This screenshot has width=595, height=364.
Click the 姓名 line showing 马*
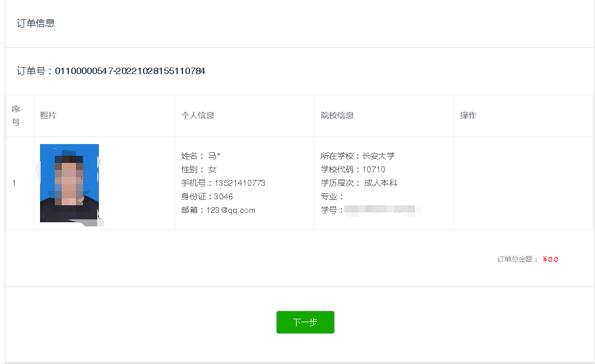[x=201, y=156]
